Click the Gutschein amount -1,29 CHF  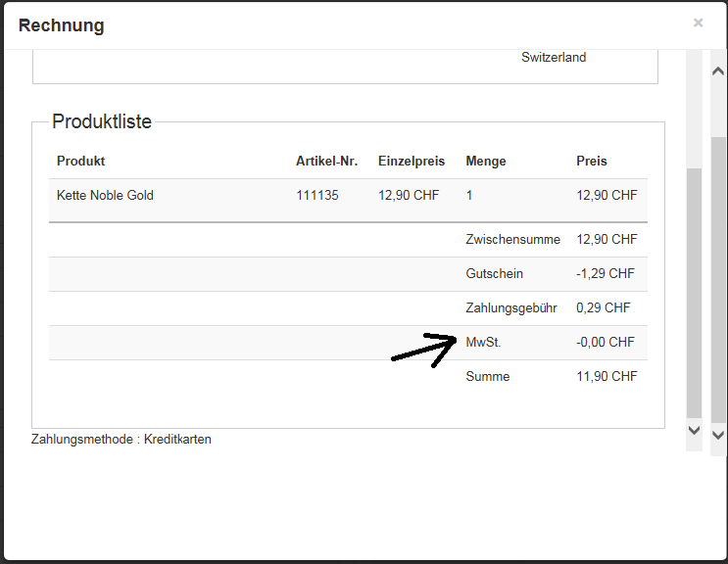(x=606, y=274)
